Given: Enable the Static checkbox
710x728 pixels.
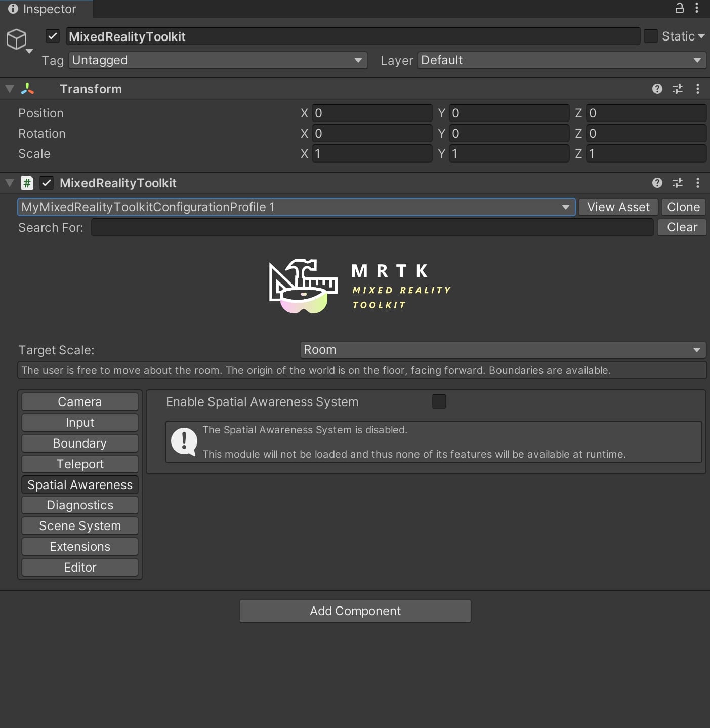Looking at the screenshot, I should point(651,36).
